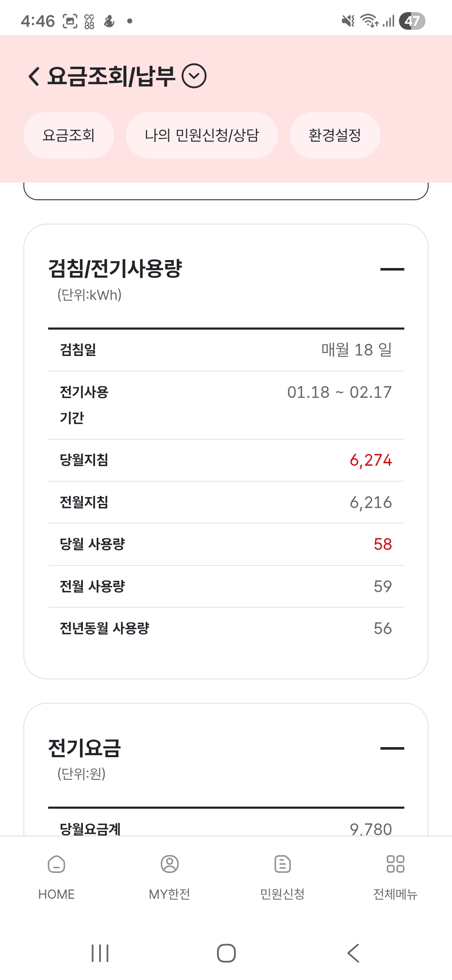
Task: Open MY한전 profile icon
Action: (x=169, y=864)
